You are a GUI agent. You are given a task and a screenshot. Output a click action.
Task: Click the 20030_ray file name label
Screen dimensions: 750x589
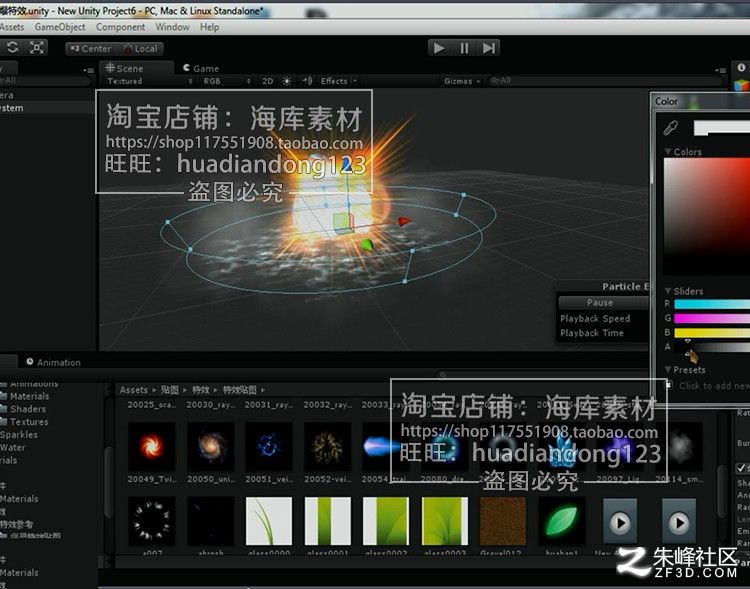coord(210,405)
